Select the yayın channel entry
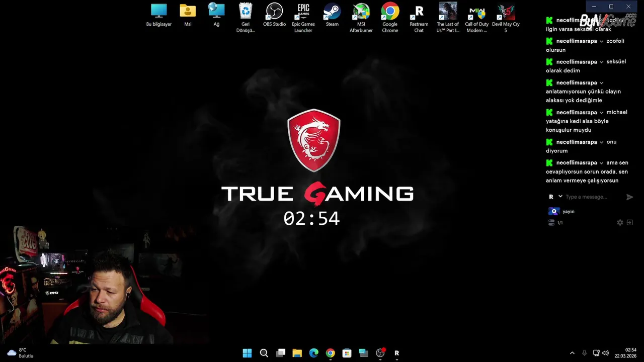This screenshot has width=644, height=362. pyautogui.click(x=561, y=212)
